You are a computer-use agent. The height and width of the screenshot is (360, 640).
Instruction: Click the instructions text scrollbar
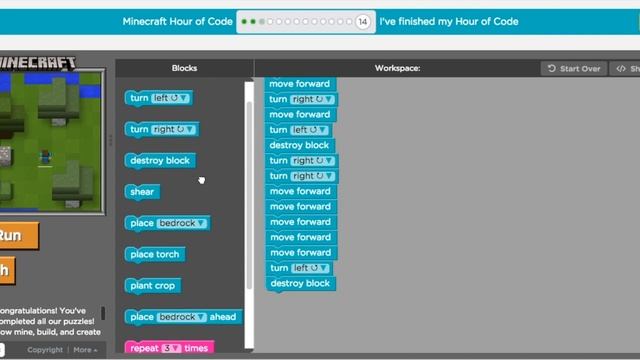click(x=103, y=313)
